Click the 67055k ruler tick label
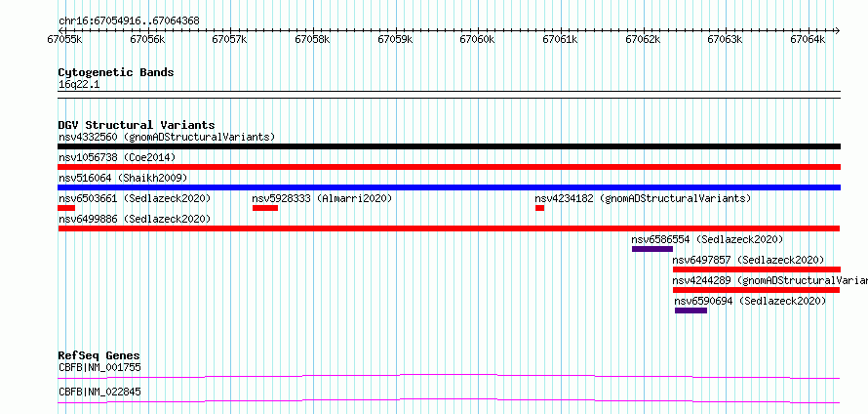This screenshot has width=868, height=414. pyautogui.click(x=65, y=40)
